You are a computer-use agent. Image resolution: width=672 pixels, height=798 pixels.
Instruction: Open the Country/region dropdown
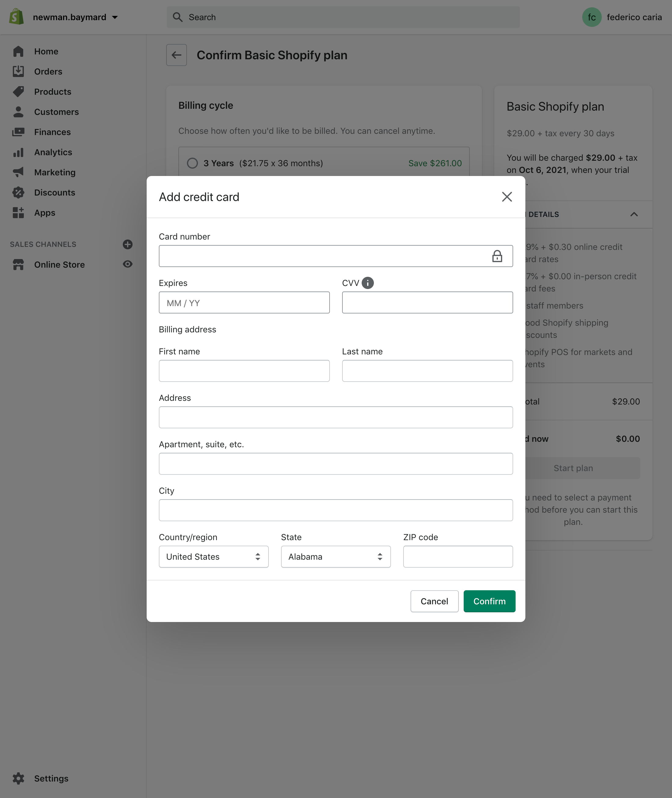[213, 556]
